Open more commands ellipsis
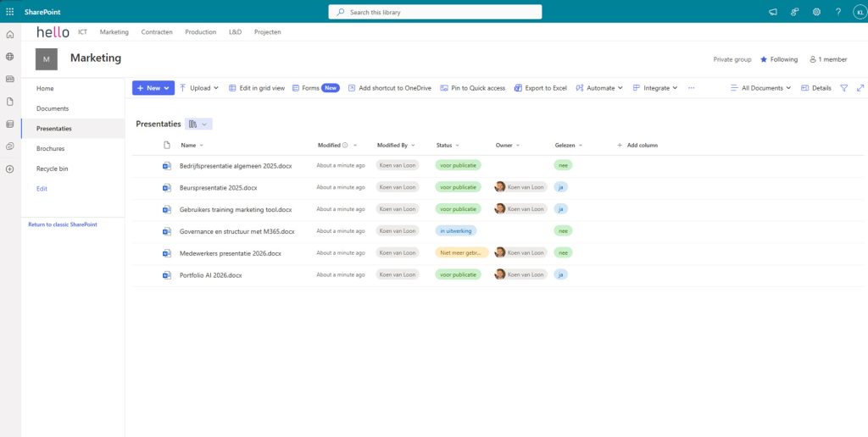Viewport: 868px width, 437px height. 691,88
